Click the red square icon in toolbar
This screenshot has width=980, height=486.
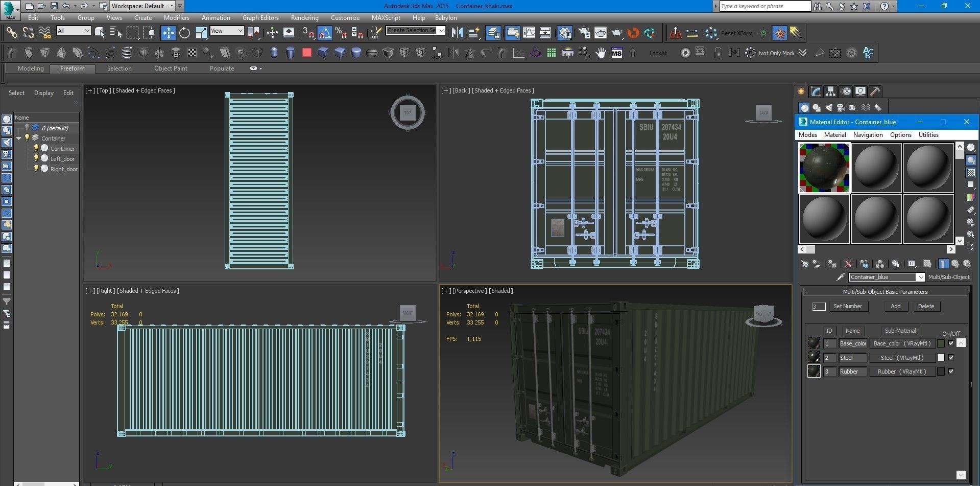pyautogui.click(x=306, y=53)
